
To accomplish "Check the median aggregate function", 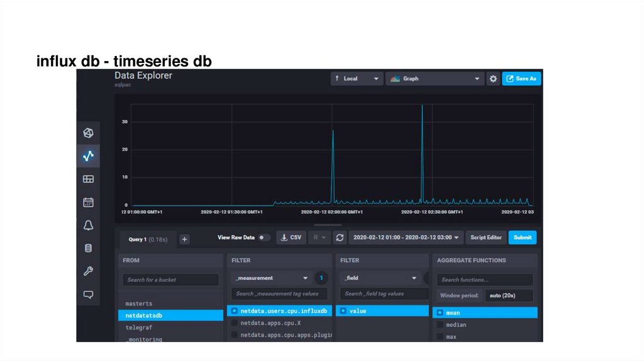I will [x=440, y=325].
